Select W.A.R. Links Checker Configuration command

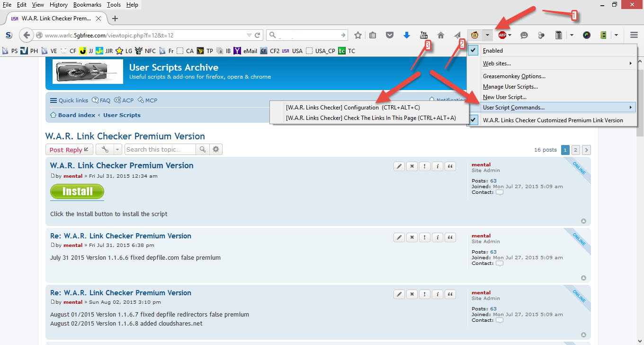click(x=353, y=108)
